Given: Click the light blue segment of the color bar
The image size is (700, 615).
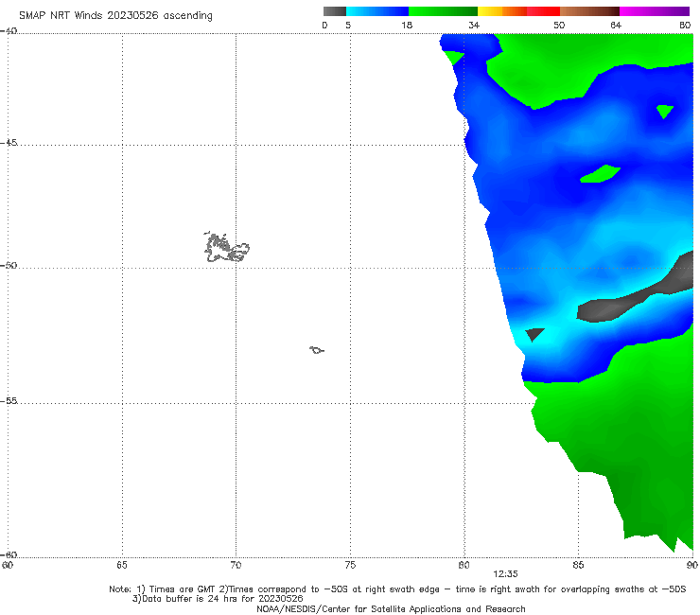Looking at the screenshot, I should (x=377, y=11).
